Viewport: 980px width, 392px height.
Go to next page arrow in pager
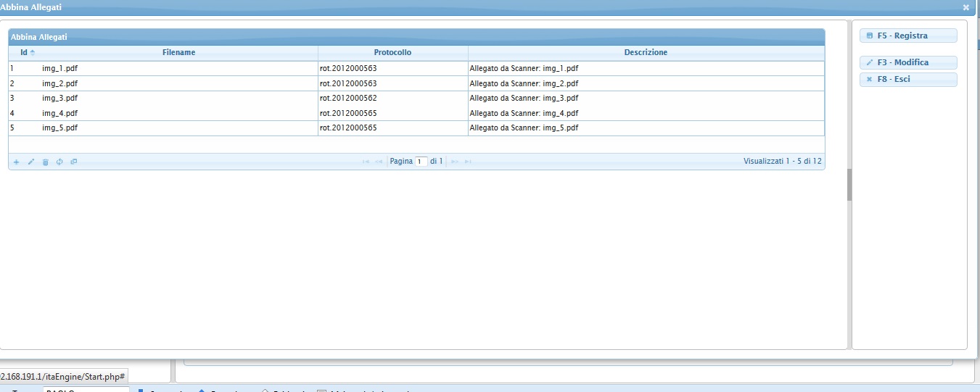tap(455, 162)
